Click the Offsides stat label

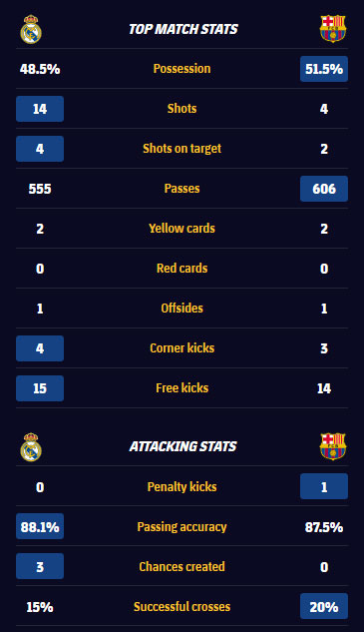pos(182,308)
